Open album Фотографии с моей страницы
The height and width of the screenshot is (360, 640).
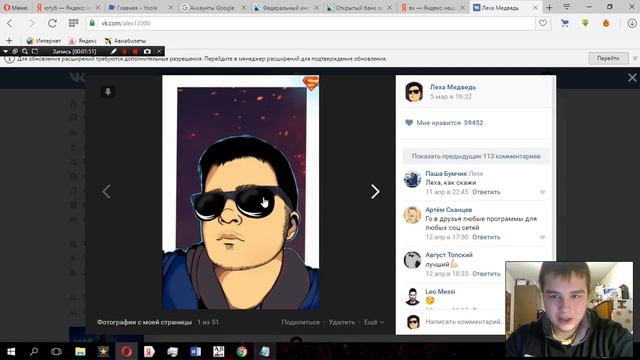(144, 322)
